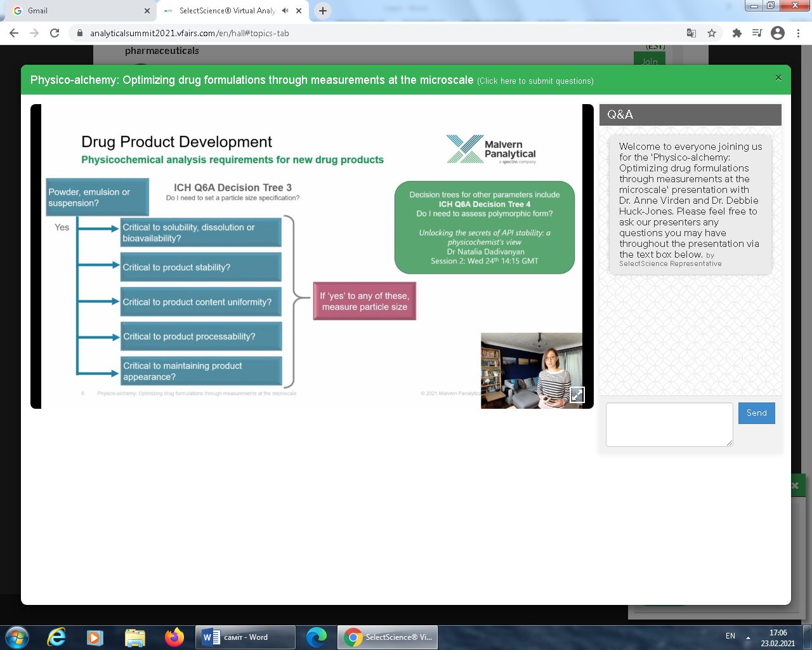Mute the audio icon on SelectScience tab
Screen dimensions: 812x650
285,11
